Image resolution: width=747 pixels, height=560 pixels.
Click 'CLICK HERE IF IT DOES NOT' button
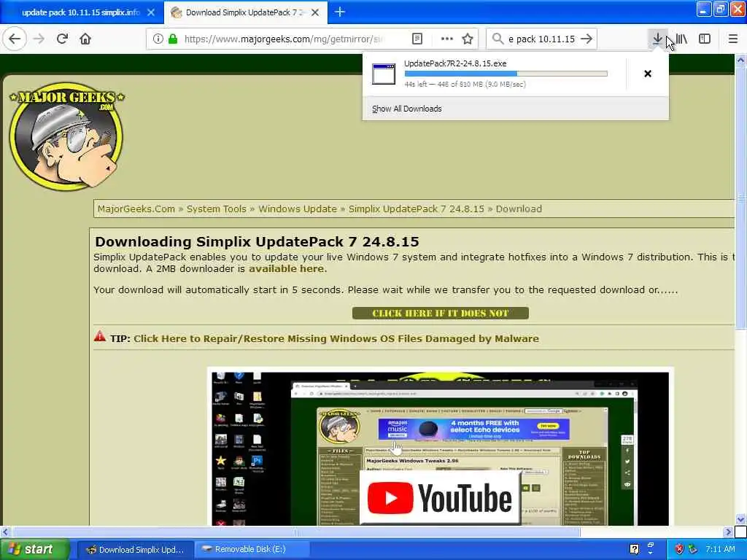[x=440, y=314]
